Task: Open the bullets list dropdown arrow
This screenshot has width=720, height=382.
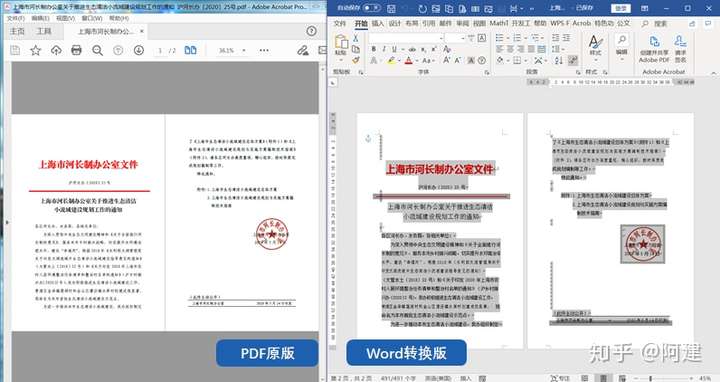Action: tap(507, 38)
